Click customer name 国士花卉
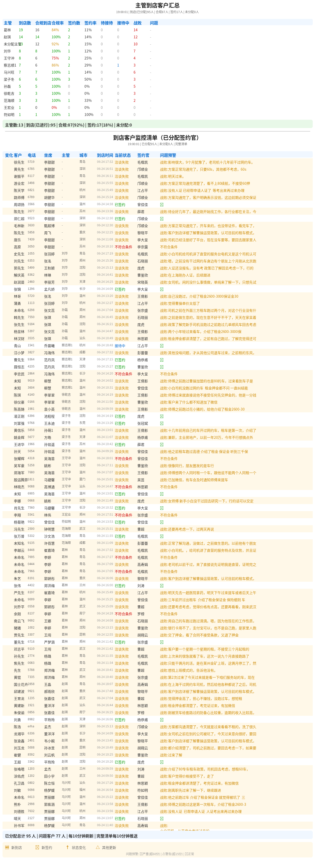 [21, 685]
